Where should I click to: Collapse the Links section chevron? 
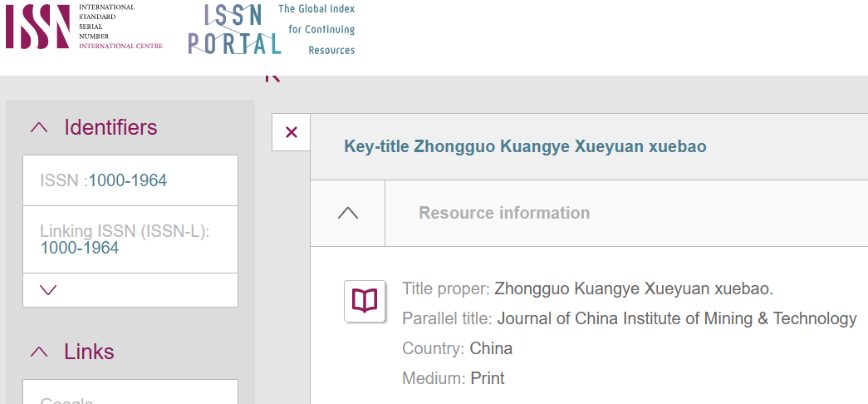click(x=39, y=352)
